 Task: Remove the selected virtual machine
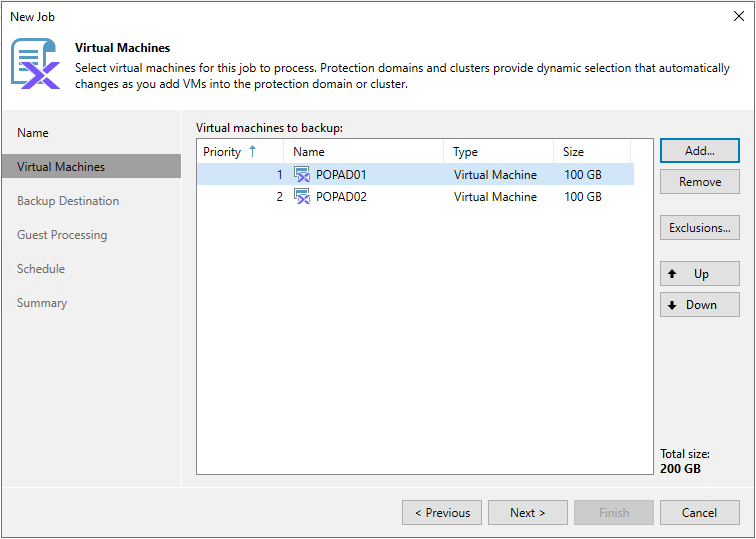coord(700,182)
